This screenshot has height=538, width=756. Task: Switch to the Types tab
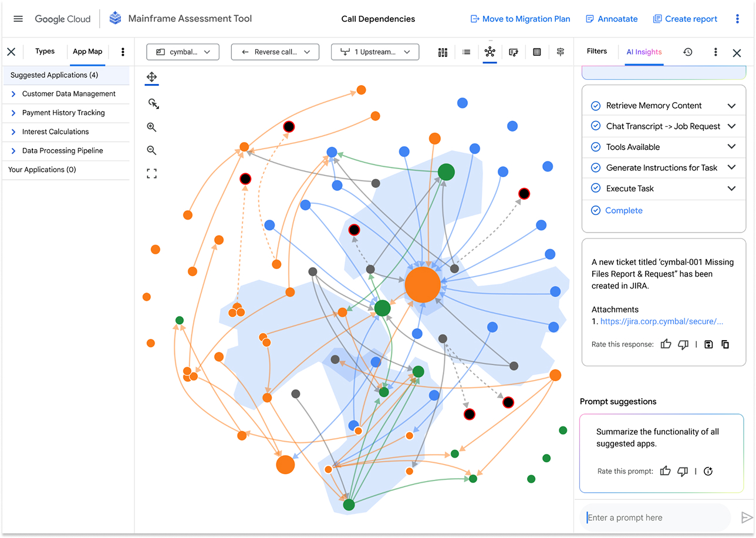click(x=45, y=51)
